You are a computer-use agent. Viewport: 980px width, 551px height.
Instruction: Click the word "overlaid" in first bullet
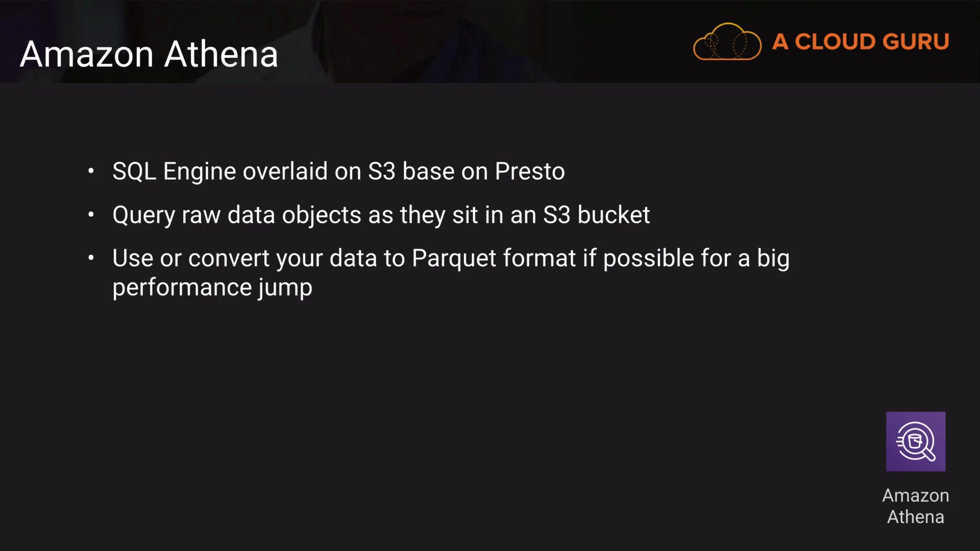[x=285, y=171]
